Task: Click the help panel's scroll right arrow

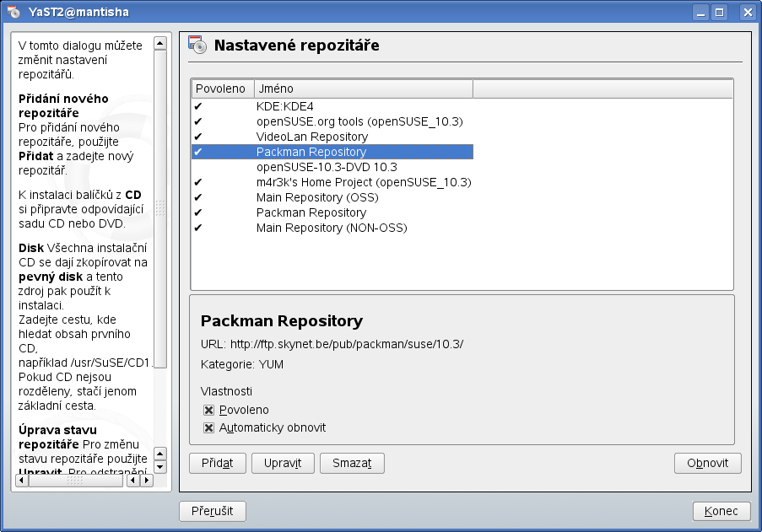Action: point(147,481)
